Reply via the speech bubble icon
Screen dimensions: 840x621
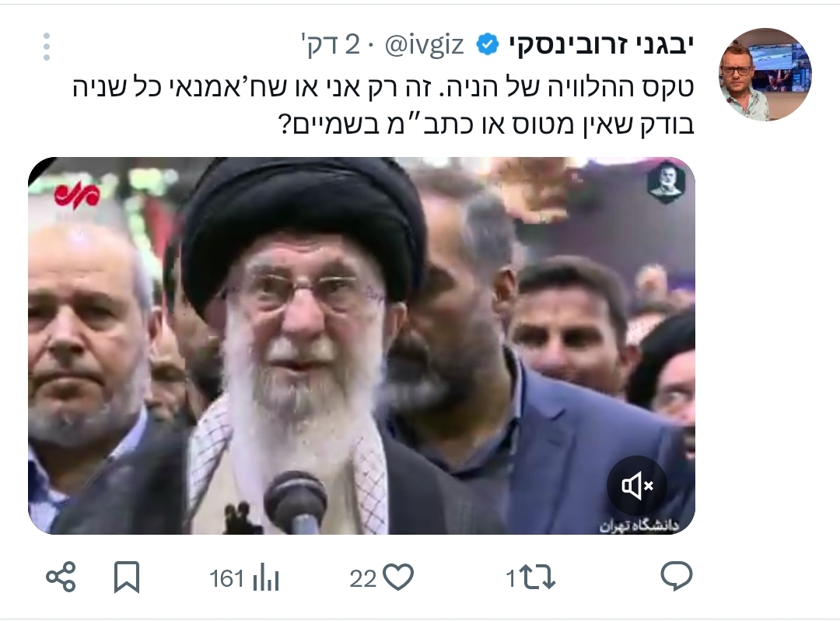677,577
